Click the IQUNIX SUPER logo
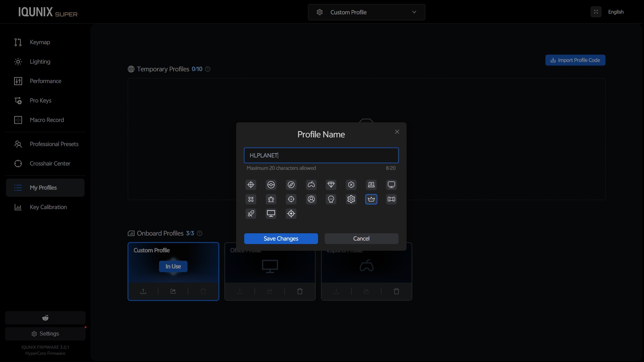This screenshot has height=362, width=644. coord(48,12)
